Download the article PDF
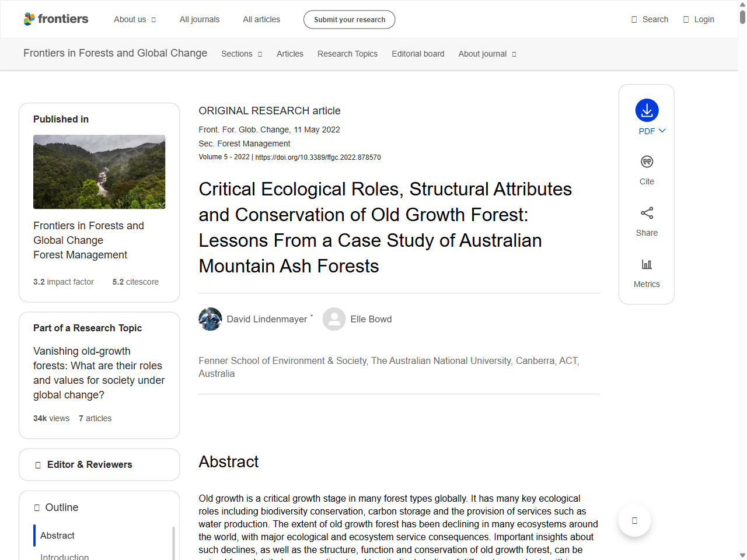Screen dimensions: 747x560 [x=647, y=111]
